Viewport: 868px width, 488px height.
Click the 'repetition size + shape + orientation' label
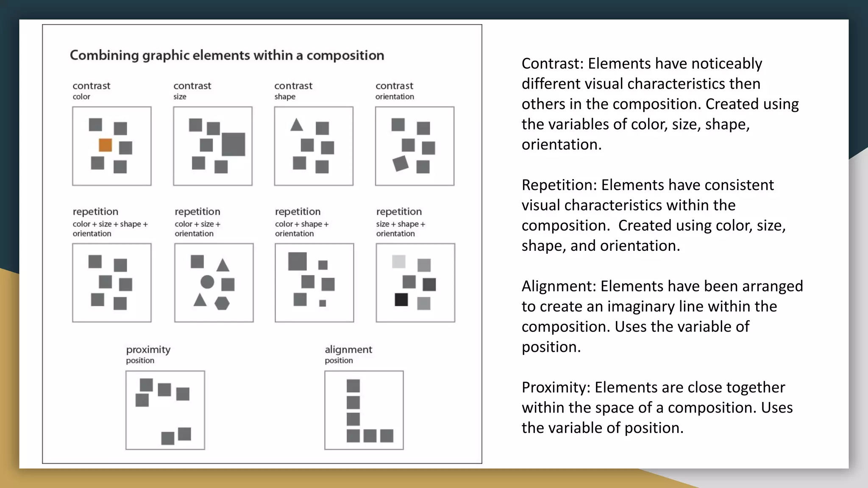coord(401,222)
